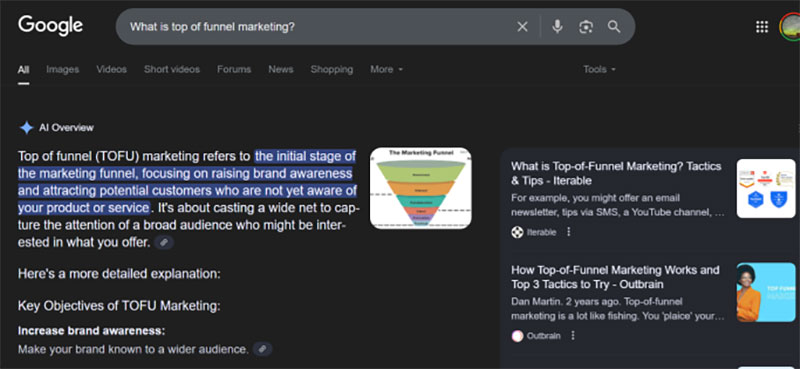Click the 'Outbrain' source name
800x369 pixels.
543,336
